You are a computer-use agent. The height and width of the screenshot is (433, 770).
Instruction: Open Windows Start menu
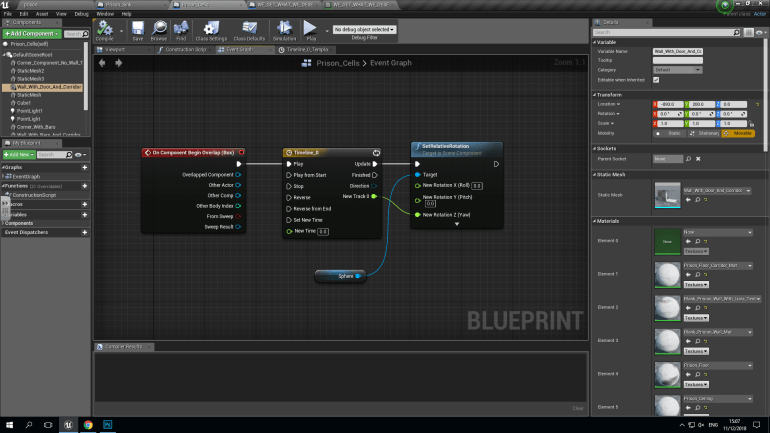coord(9,425)
